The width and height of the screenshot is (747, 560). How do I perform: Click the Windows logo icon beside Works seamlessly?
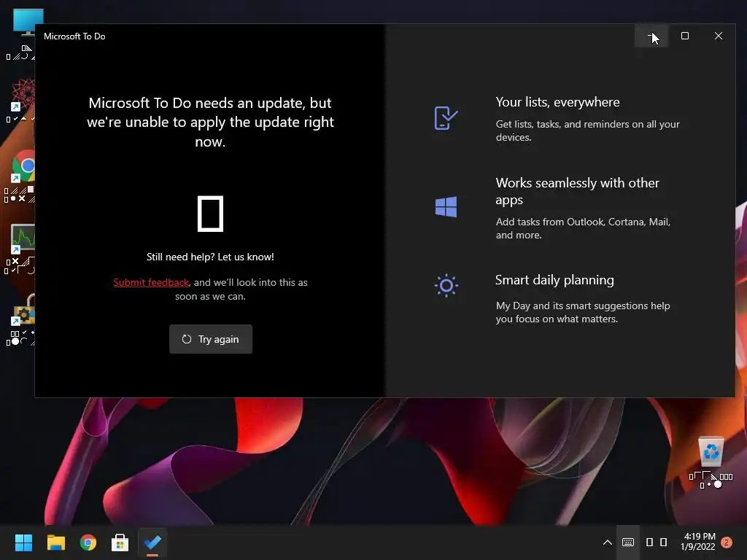(x=446, y=206)
